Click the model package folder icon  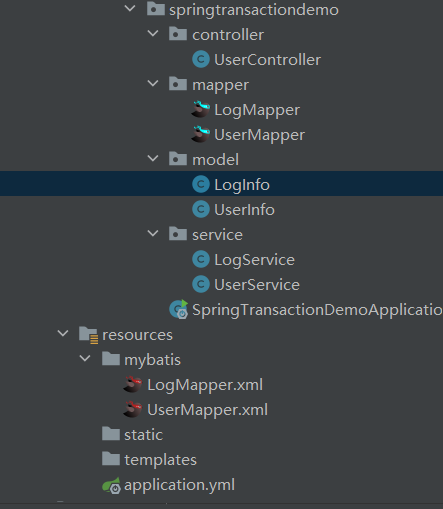click(178, 159)
